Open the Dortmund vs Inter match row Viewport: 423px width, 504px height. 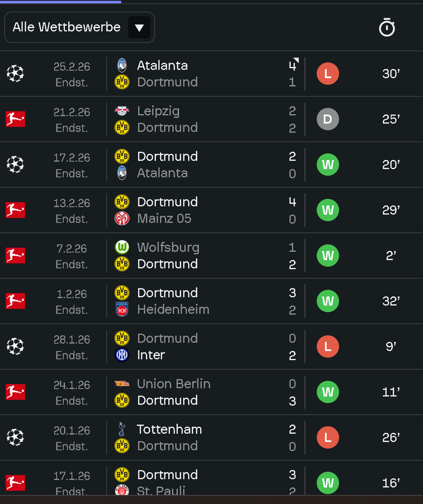207,346
